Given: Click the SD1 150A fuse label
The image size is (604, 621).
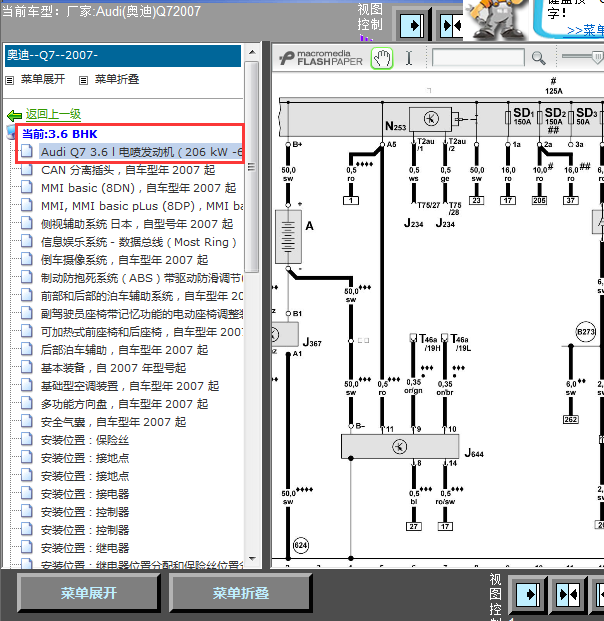Looking at the screenshot, I should (x=524, y=116).
